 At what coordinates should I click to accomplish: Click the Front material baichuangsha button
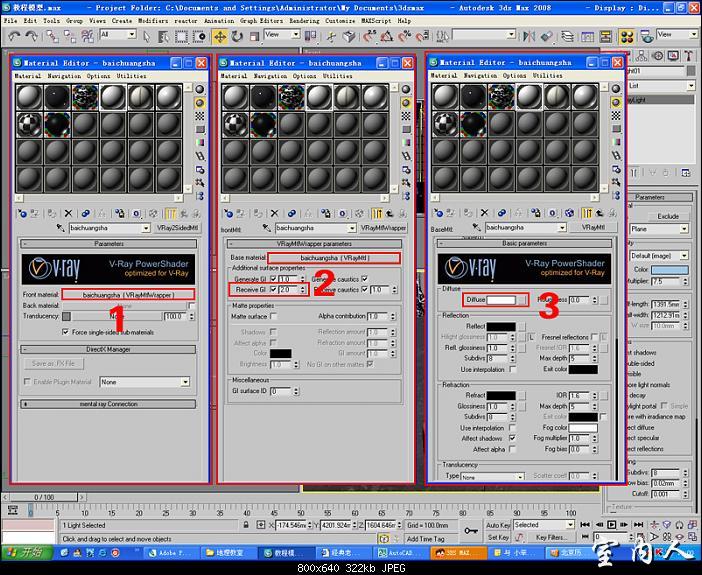[x=128, y=294]
